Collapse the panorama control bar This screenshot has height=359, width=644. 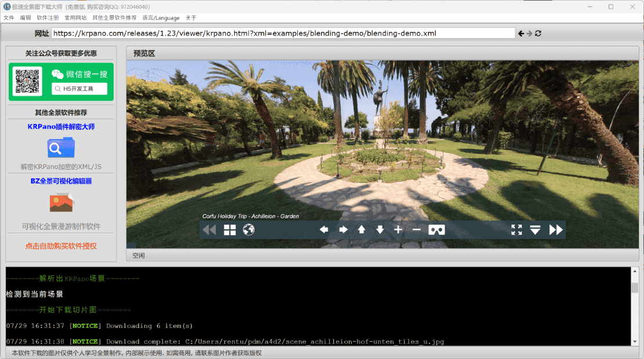535,230
